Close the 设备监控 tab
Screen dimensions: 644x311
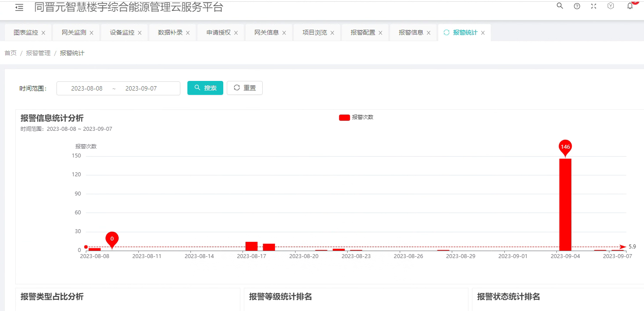pos(140,33)
